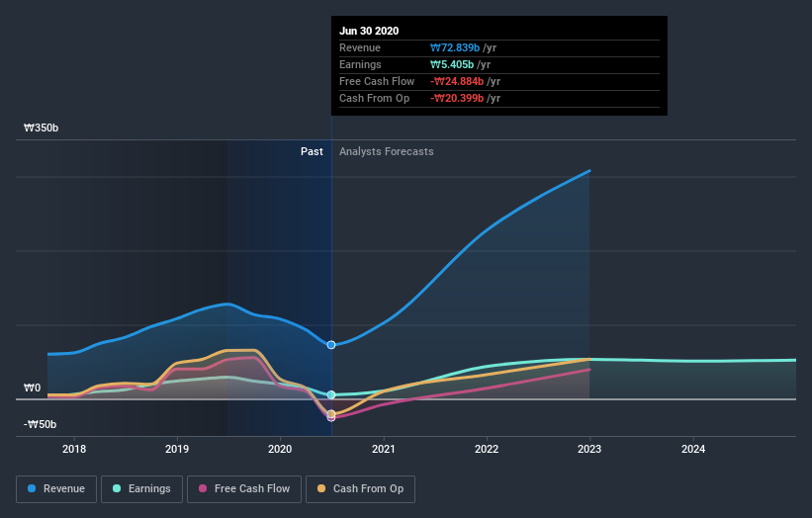Click the -₩24.884b free cash flow value
This screenshot has height=518, width=812.
point(457,81)
